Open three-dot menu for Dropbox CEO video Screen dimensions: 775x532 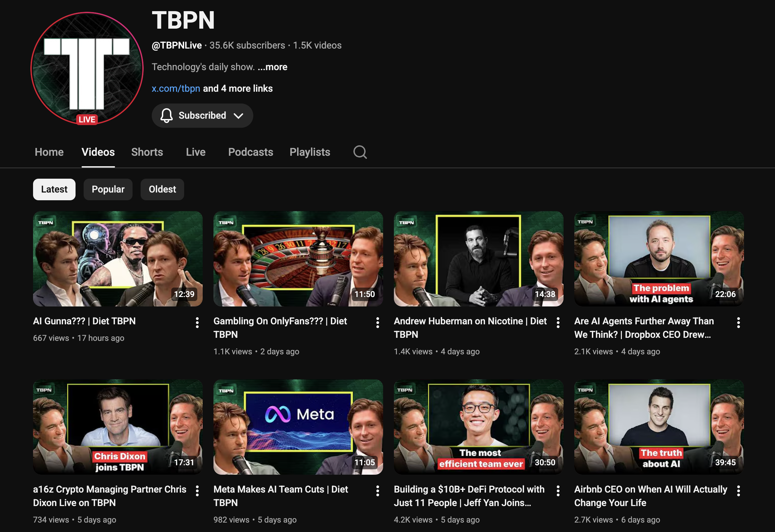click(739, 323)
